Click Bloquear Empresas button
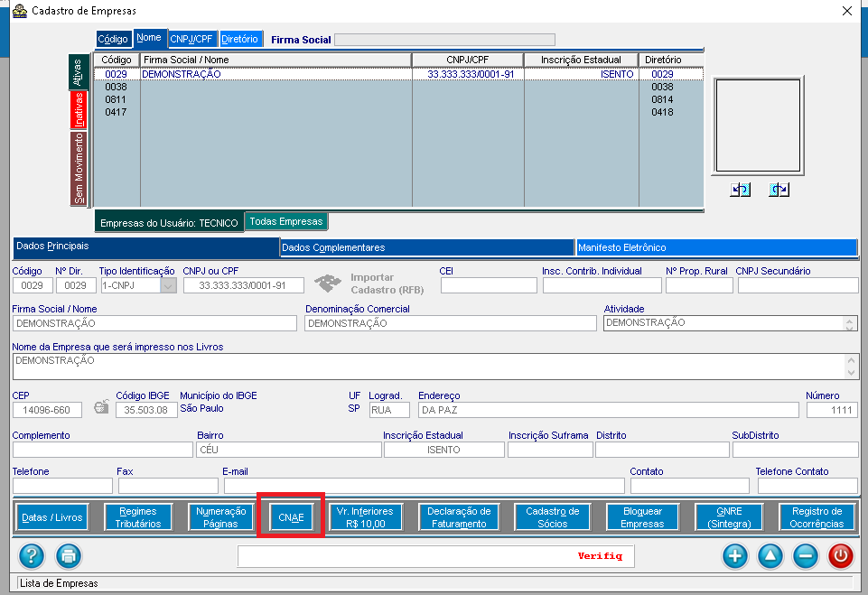The height and width of the screenshot is (595, 868). coord(642,517)
